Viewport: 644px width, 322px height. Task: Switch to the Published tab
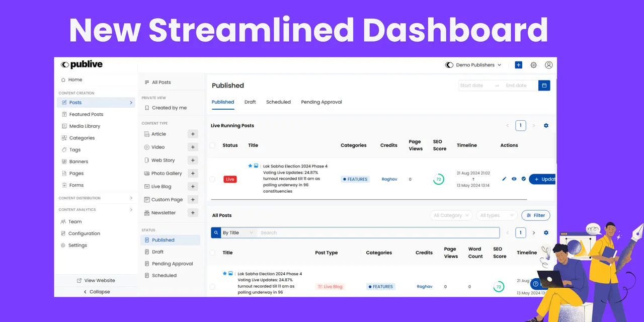pyautogui.click(x=223, y=102)
